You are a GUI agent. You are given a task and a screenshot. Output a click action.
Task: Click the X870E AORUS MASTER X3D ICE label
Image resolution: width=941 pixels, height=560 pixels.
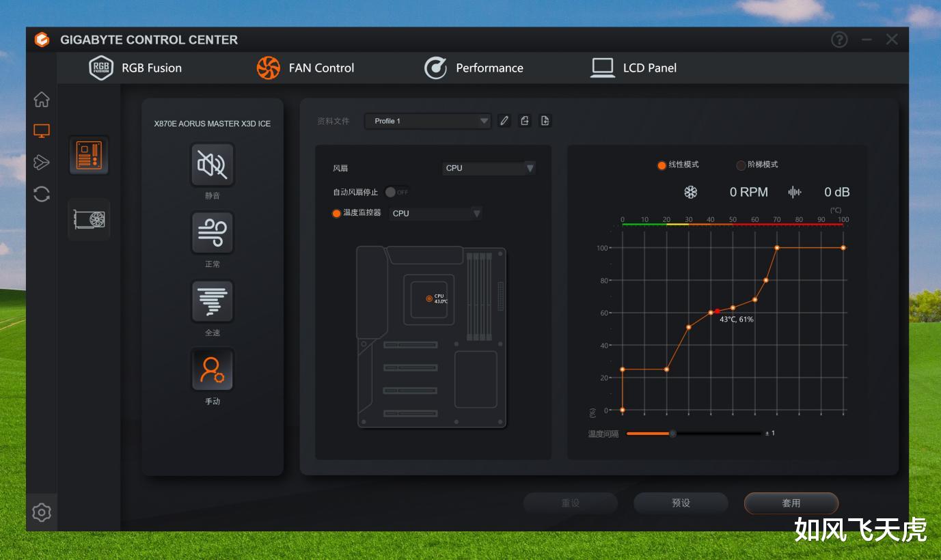coord(213,124)
